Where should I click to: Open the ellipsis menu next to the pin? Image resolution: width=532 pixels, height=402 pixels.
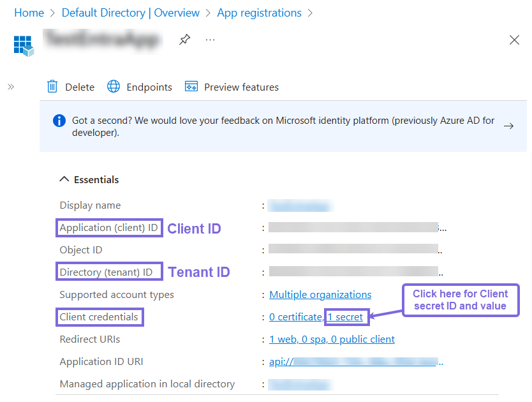coord(211,40)
